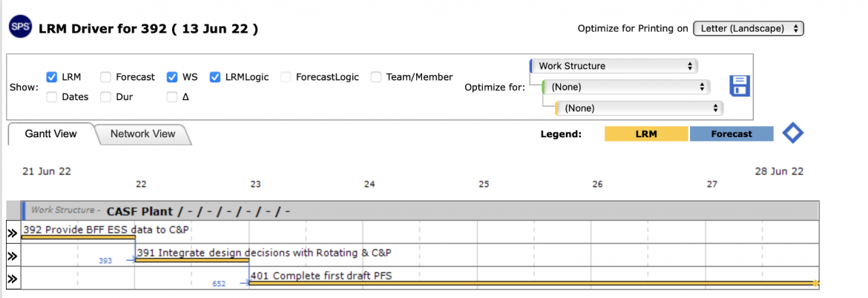Select the Gantt View tab
Screen dimensions: 868x298
pyautogui.click(x=51, y=133)
